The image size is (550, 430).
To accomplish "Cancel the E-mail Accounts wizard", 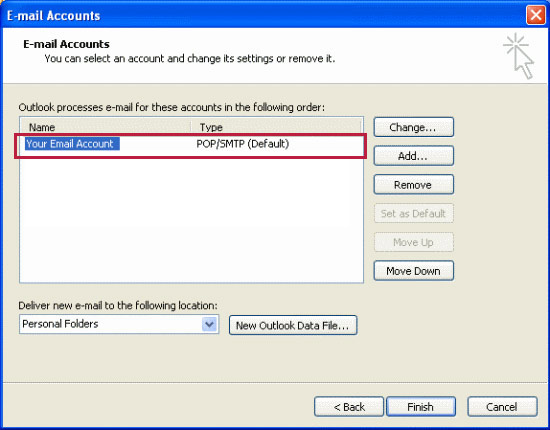I will pos(502,407).
